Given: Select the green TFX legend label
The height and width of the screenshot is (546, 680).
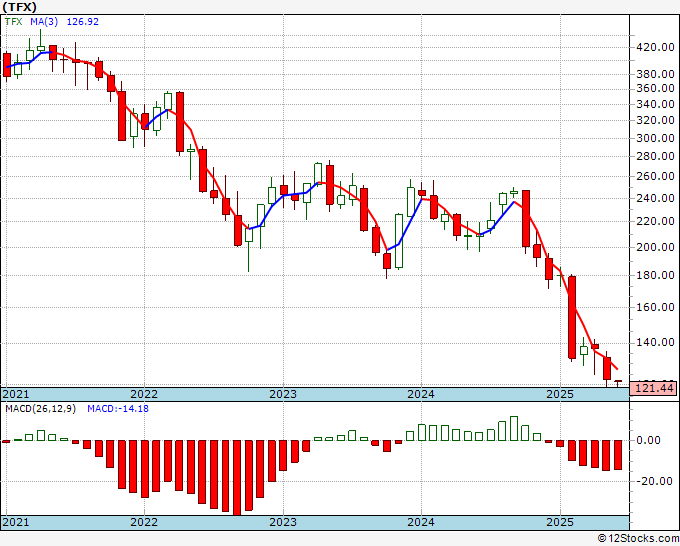Looking at the screenshot, I should tap(13, 22).
